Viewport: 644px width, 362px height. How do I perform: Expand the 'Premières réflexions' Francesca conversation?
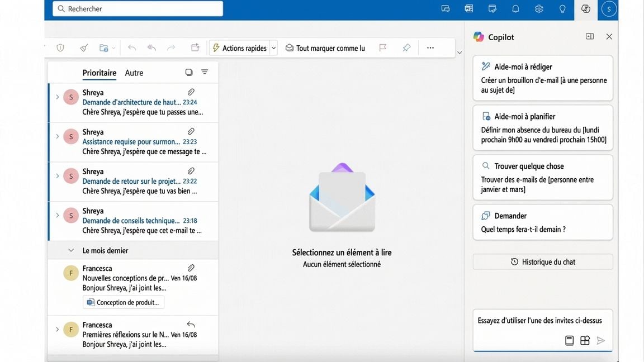[x=57, y=329]
